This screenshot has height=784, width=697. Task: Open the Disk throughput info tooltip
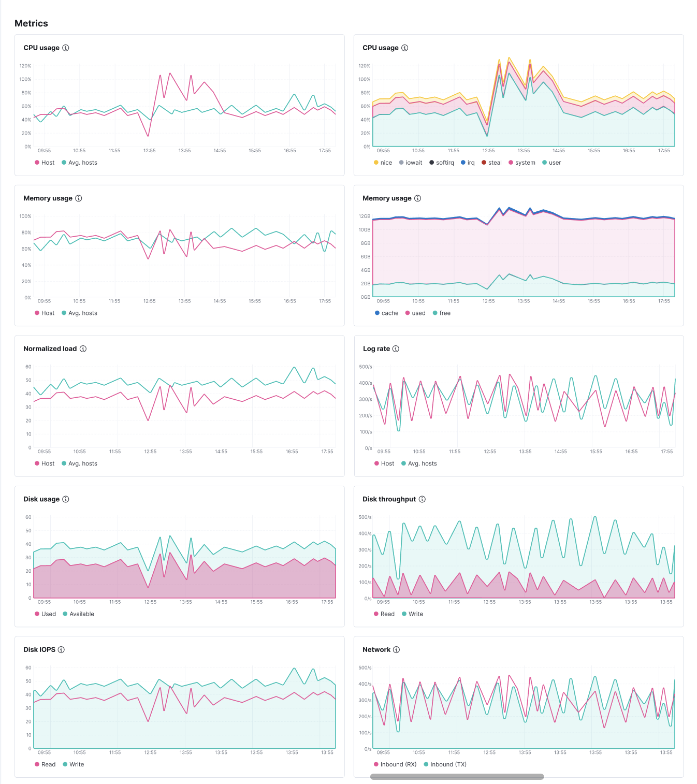422,499
